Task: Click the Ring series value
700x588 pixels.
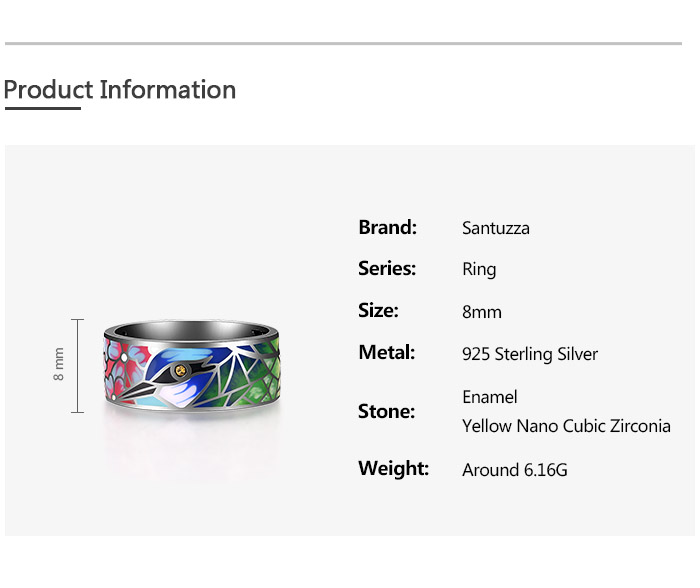Action: pyautogui.click(x=479, y=270)
